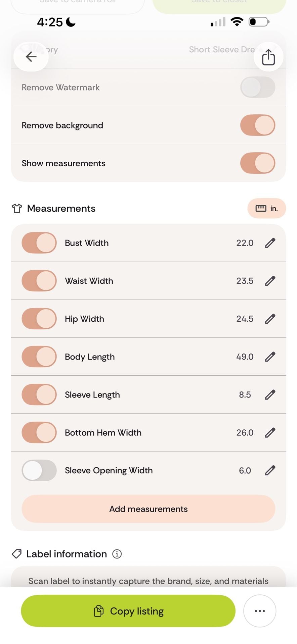The height and width of the screenshot is (644, 297).
Task: Open the Short Sleeve Dress category selector
Action: (x=222, y=50)
